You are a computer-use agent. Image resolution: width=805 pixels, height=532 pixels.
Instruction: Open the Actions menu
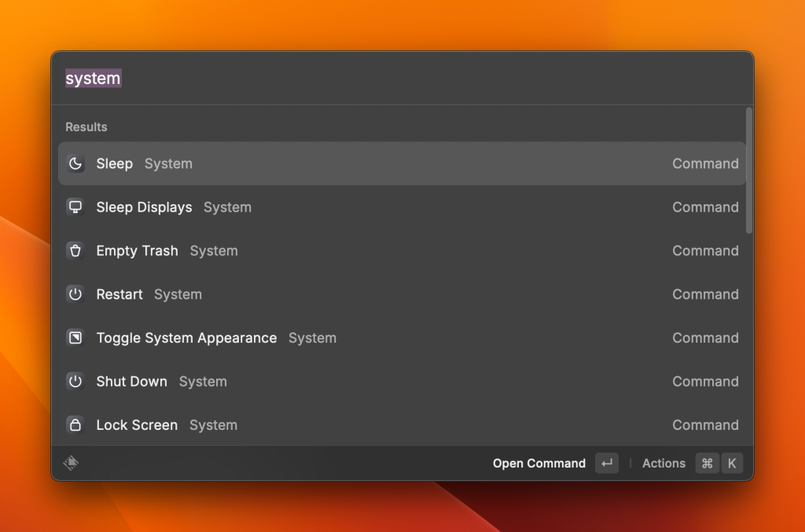pyautogui.click(x=663, y=464)
